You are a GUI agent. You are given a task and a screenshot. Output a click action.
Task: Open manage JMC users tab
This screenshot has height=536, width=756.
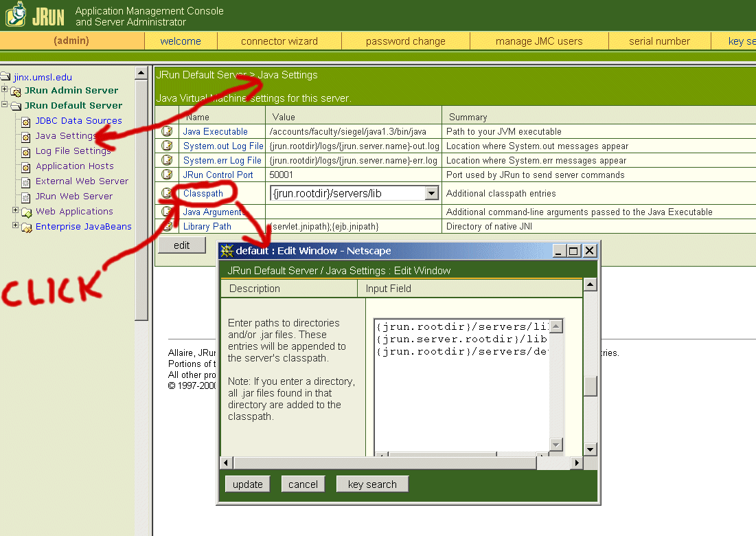[539, 41]
